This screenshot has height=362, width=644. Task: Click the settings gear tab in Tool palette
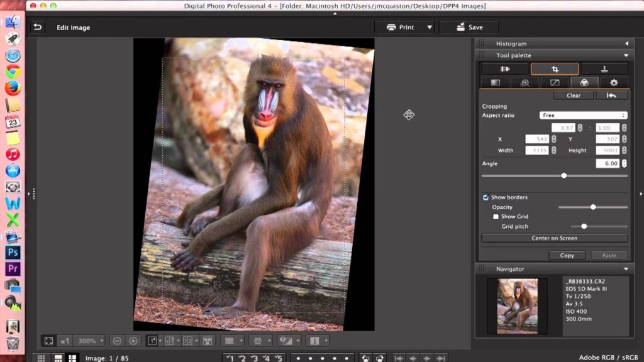click(x=613, y=82)
